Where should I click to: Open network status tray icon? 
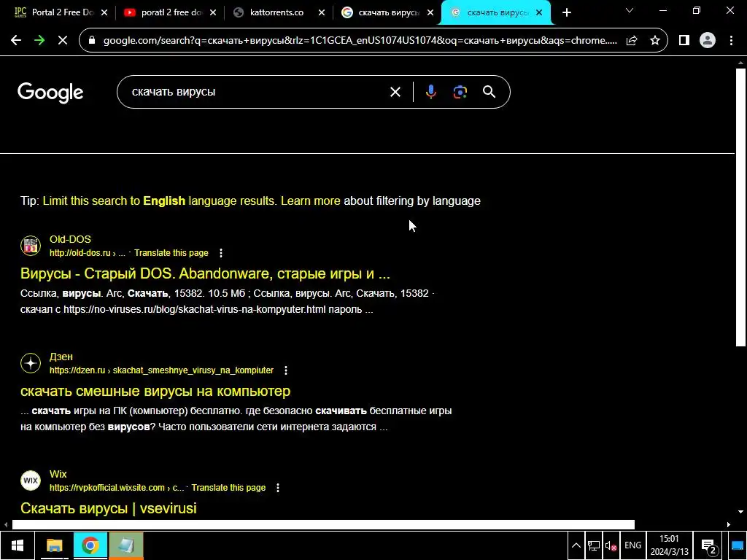click(594, 545)
